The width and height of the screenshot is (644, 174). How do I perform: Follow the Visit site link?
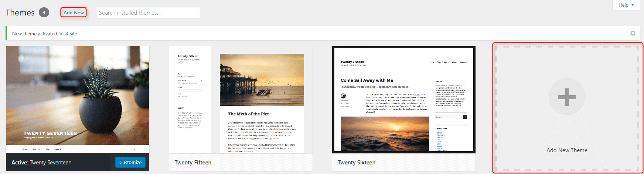(68, 34)
